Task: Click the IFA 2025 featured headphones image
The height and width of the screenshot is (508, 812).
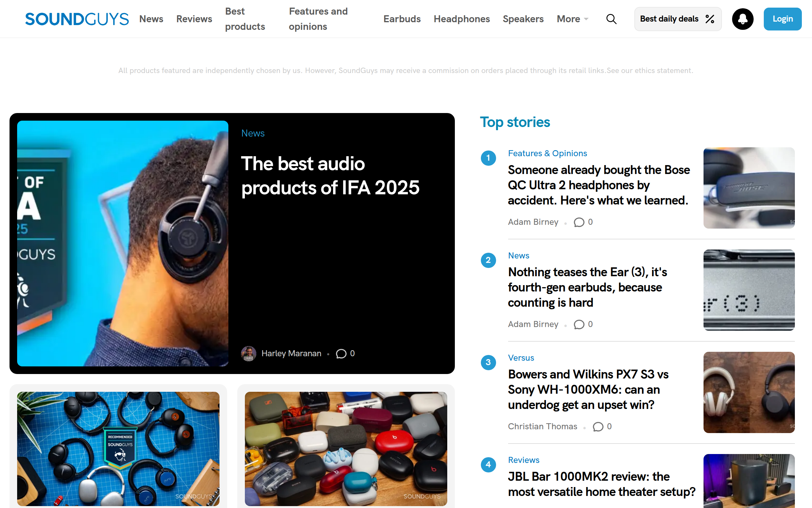Action: click(123, 244)
